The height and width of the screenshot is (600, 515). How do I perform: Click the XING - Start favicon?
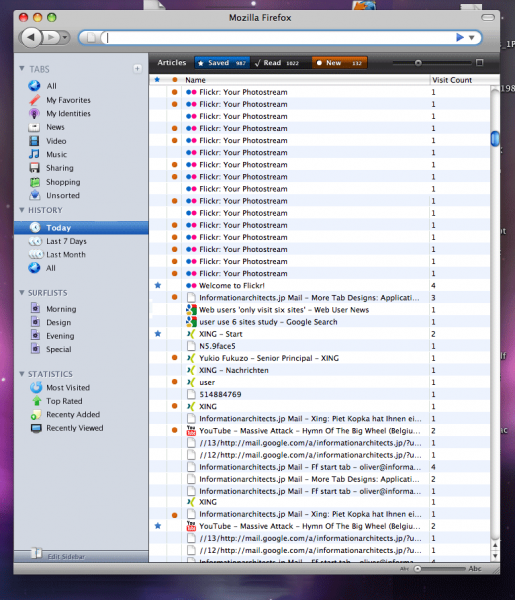coord(191,334)
